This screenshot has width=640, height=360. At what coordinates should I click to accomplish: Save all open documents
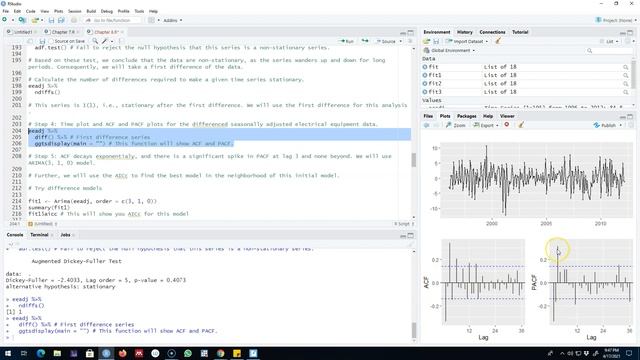coord(61,20)
